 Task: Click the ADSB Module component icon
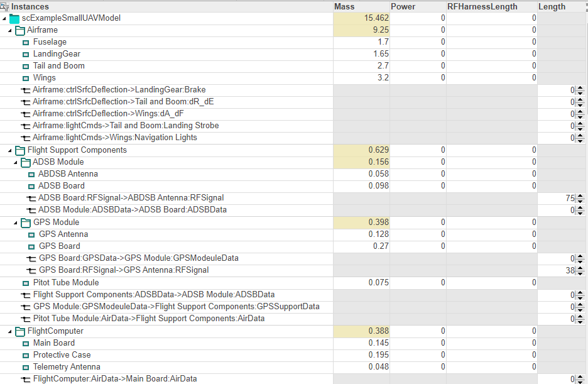tap(26, 162)
